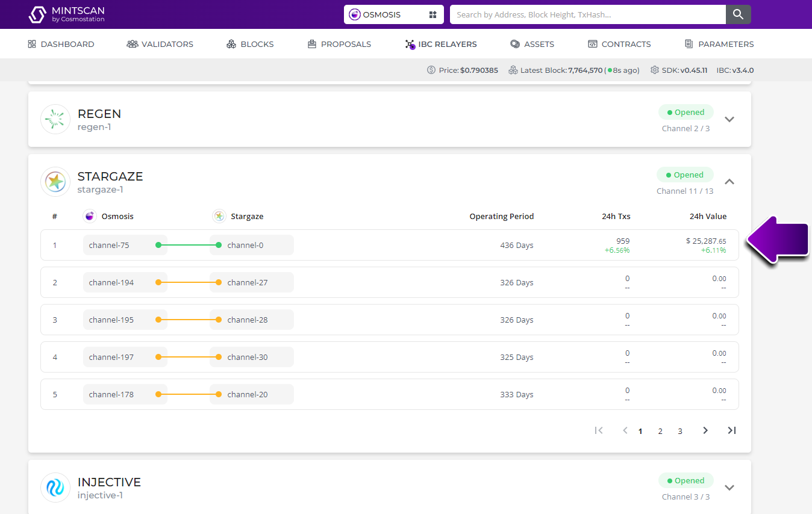812x514 pixels.
Task: Open the Proposals page
Action: [339, 44]
